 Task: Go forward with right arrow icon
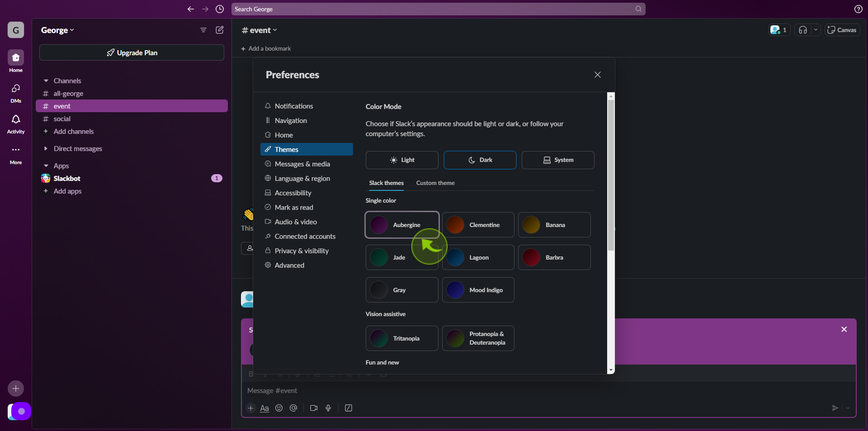tap(205, 9)
